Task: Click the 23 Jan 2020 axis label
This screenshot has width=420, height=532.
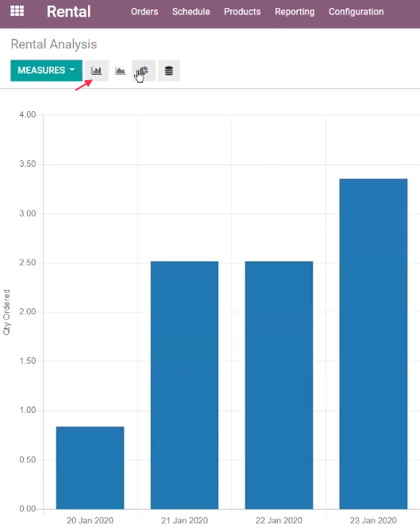Action: [373, 520]
